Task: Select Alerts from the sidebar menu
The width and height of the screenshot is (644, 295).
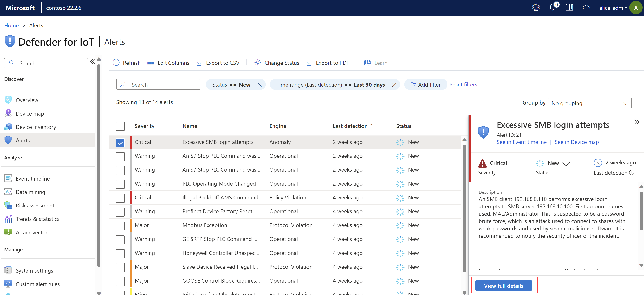Action: [23, 140]
